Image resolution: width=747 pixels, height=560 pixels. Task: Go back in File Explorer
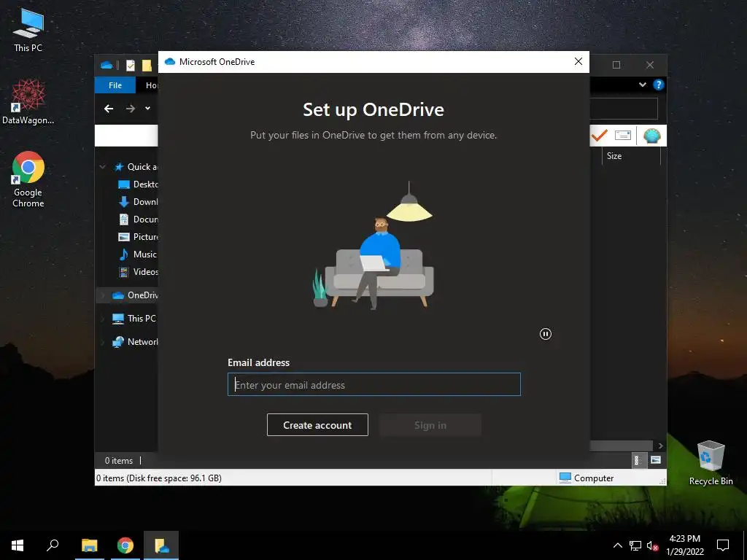click(x=109, y=109)
